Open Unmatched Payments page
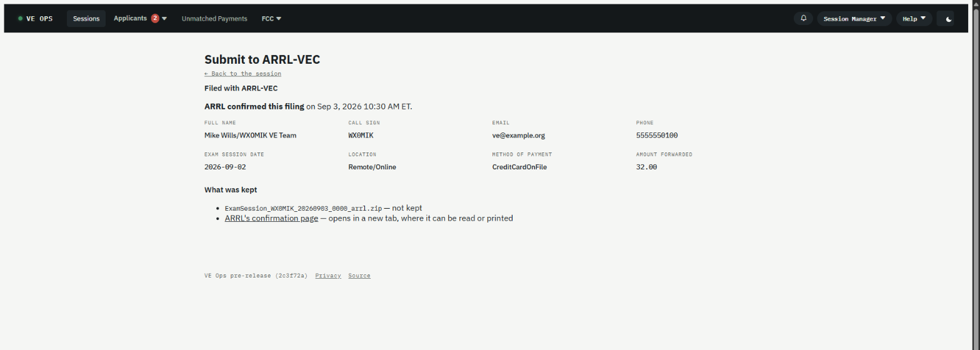The height and width of the screenshot is (350, 980). (214, 19)
